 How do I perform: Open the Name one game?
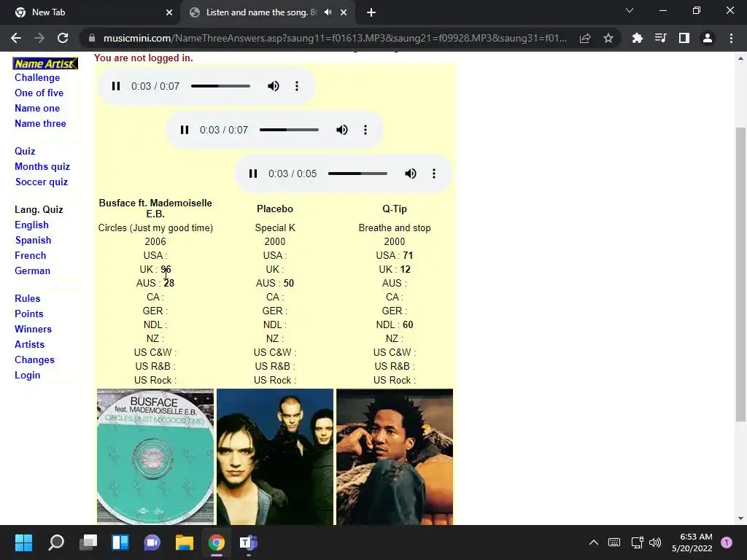pyautogui.click(x=37, y=108)
